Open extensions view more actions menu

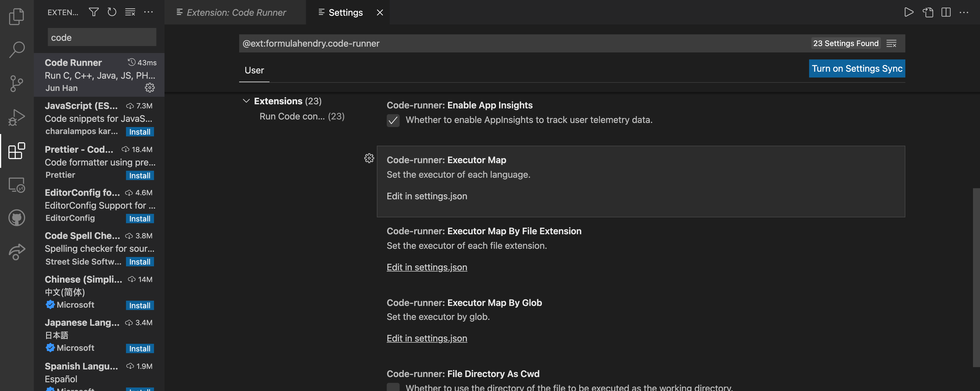click(x=148, y=12)
